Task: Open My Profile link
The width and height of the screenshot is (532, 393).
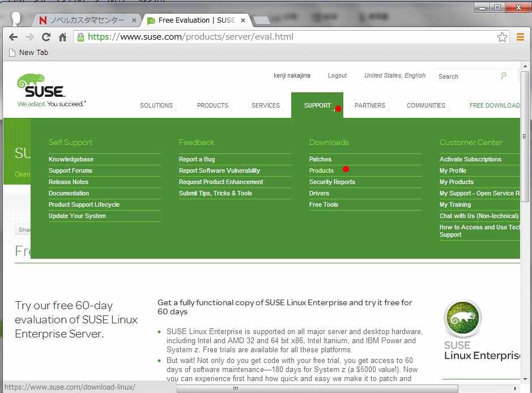Action: click(453, 170)
